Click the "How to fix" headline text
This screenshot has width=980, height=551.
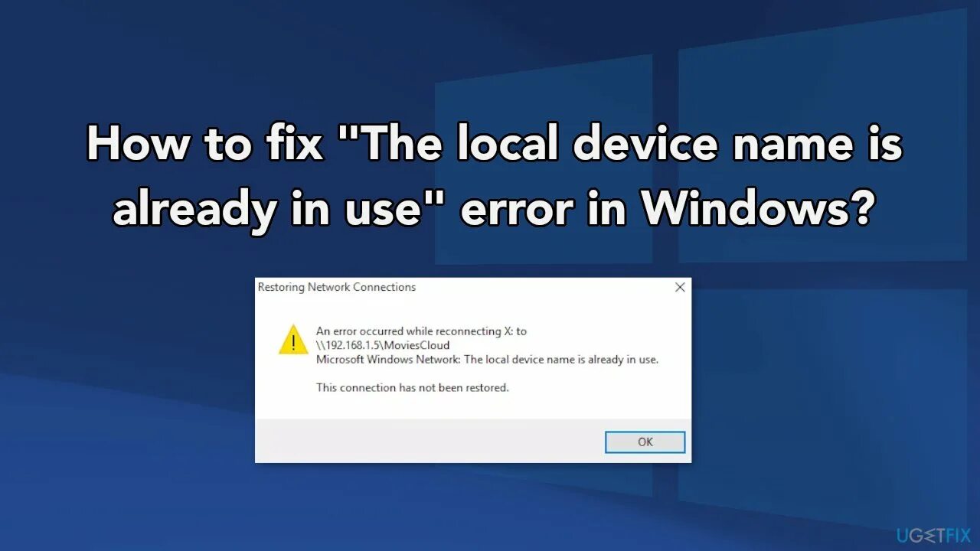pyautogui.click(x=204, y=144)
